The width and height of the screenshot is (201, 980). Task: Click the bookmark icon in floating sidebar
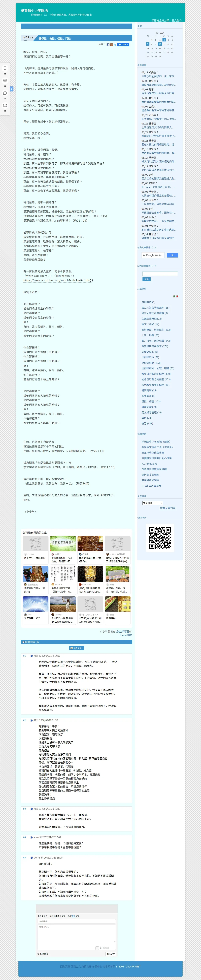pos(5,69)
